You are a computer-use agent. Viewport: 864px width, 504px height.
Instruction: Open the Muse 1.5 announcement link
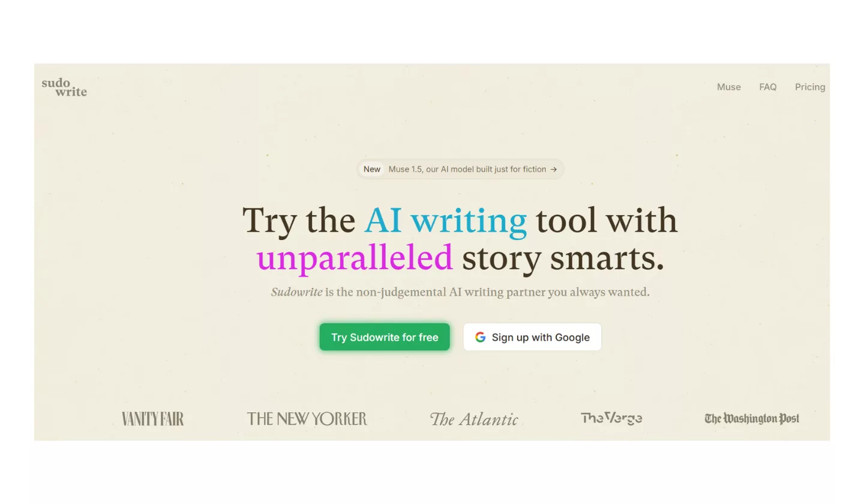tap(467, 169)
